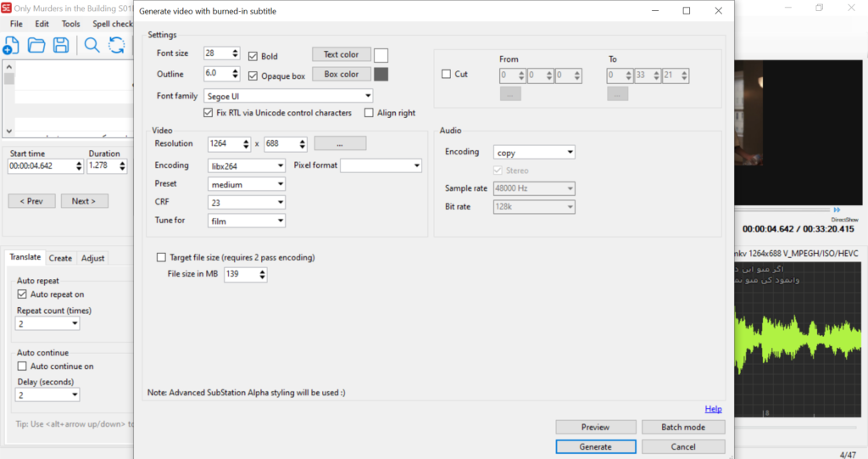This screenshot has width=868, height=459.
Task: Click the Generate button
Action: 596,446
